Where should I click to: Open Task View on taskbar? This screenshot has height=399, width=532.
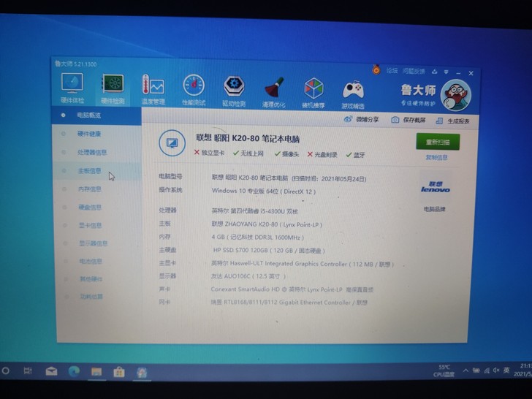coord(28,370)
